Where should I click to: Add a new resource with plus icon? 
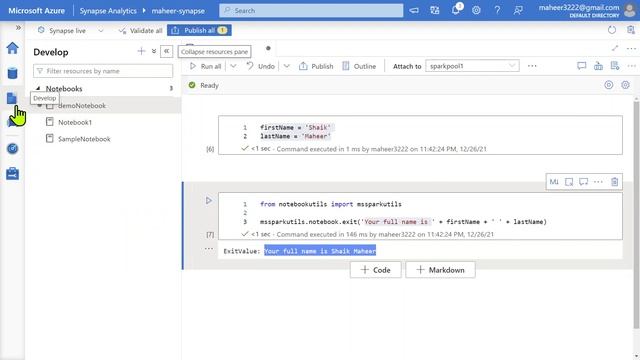pyautogui.click(x=141, y=51)
